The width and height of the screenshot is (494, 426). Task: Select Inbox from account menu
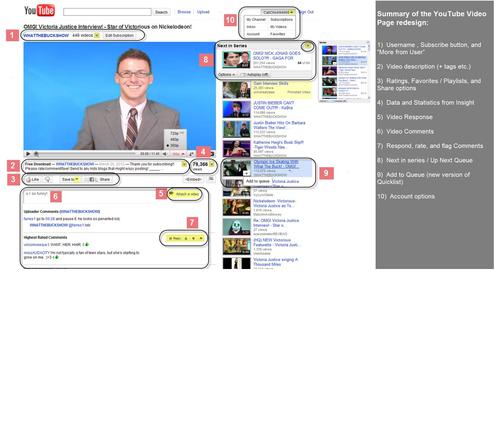[251, 27]
